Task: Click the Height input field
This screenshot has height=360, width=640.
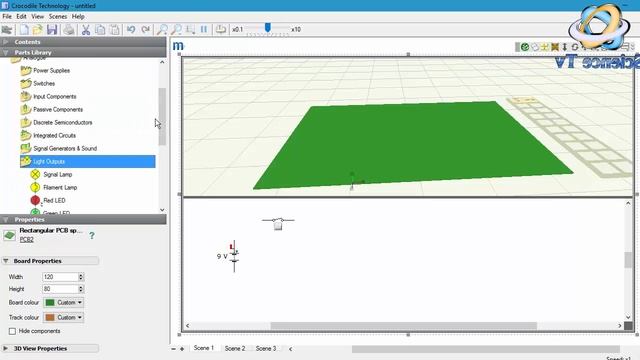Action: point(60,289)
